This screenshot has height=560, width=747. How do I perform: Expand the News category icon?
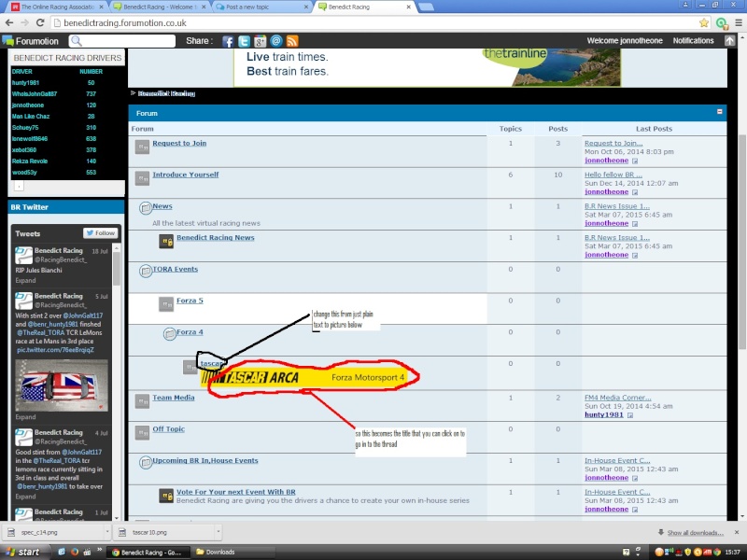click(146, 208)
